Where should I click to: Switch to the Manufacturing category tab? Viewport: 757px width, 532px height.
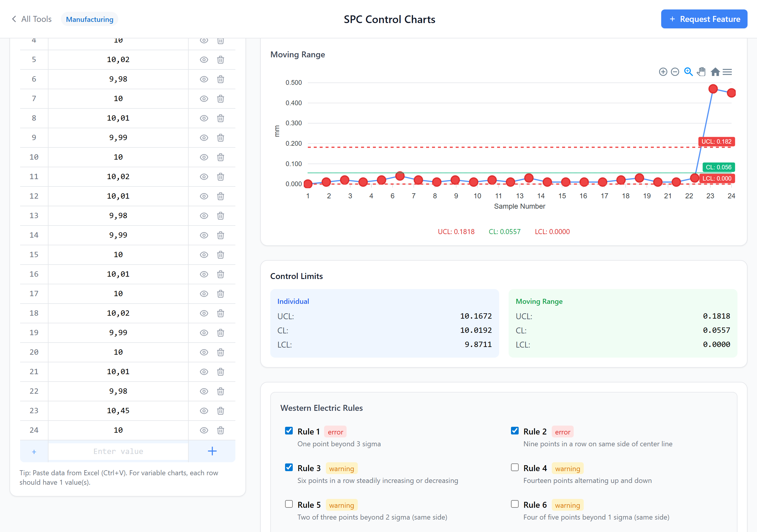[89, 19]
